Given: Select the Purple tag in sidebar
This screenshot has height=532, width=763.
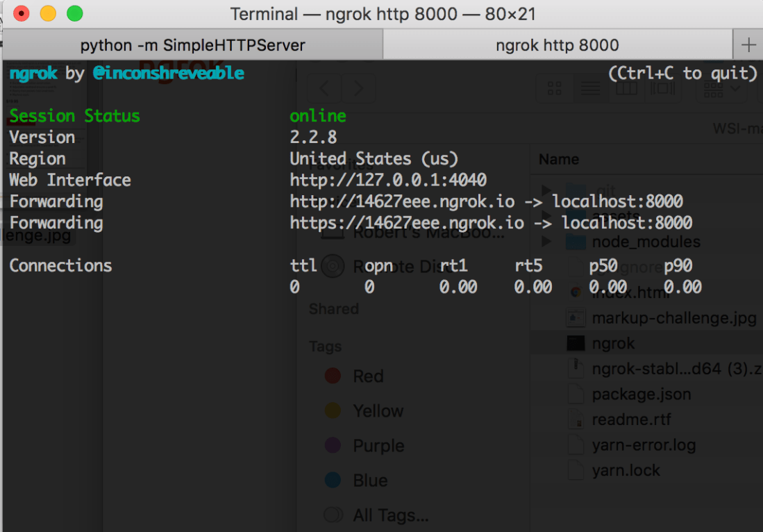Looking at the screenshot, I should pos(378,446).
